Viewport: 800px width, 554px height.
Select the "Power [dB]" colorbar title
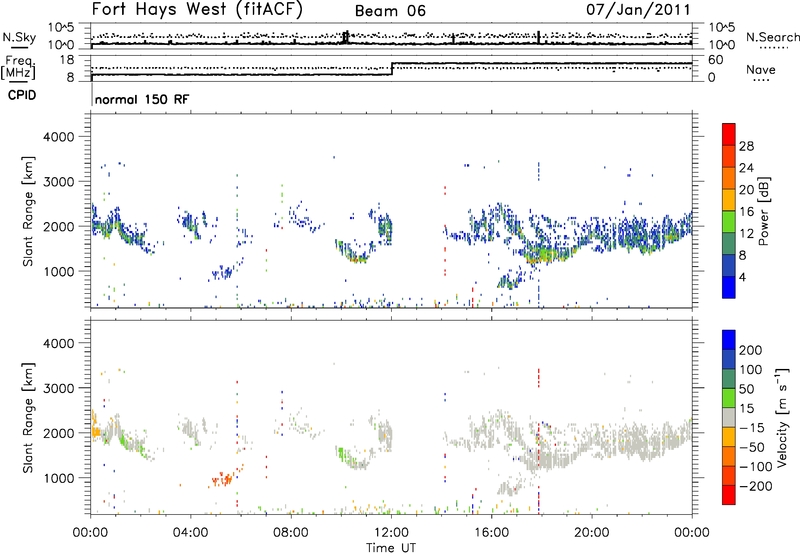(x=763, y=211)
